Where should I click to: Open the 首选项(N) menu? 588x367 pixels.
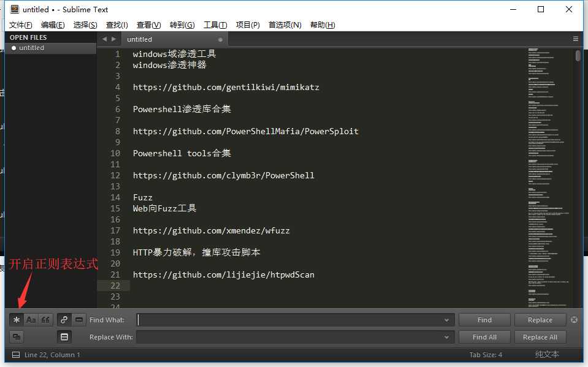coord(285,25)
